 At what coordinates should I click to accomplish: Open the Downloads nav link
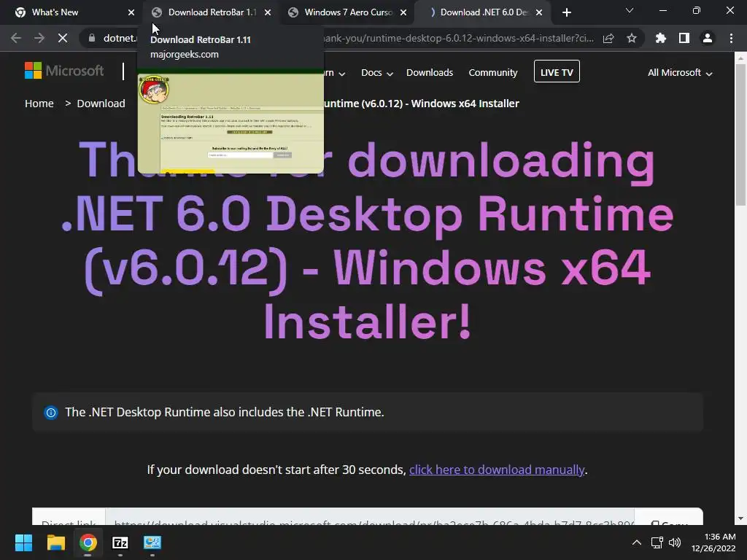(429, 73)
